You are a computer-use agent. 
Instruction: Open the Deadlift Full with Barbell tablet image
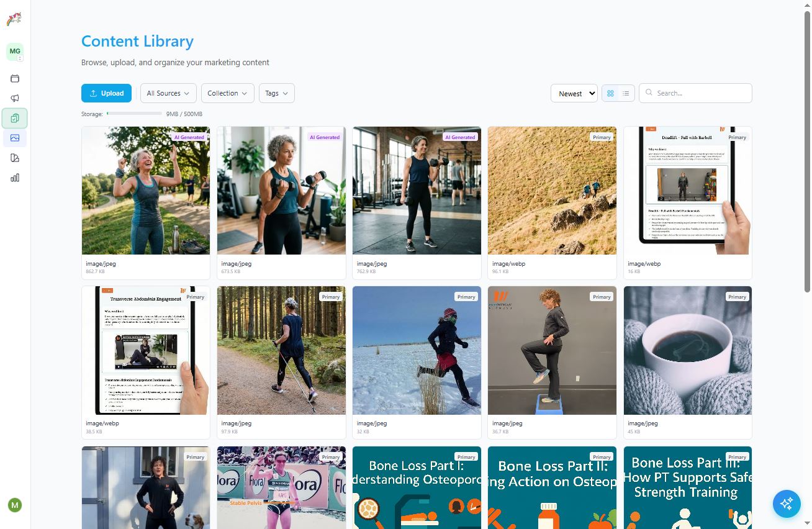coord(688,191)
